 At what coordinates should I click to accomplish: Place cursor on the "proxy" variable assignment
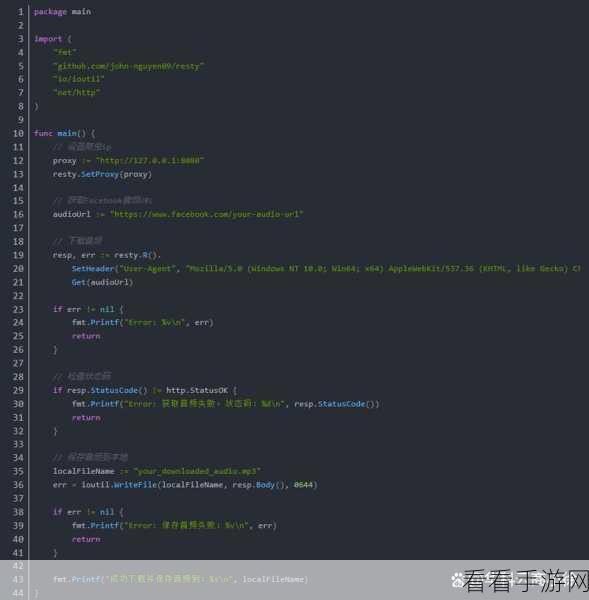click(x=64, y=161)
